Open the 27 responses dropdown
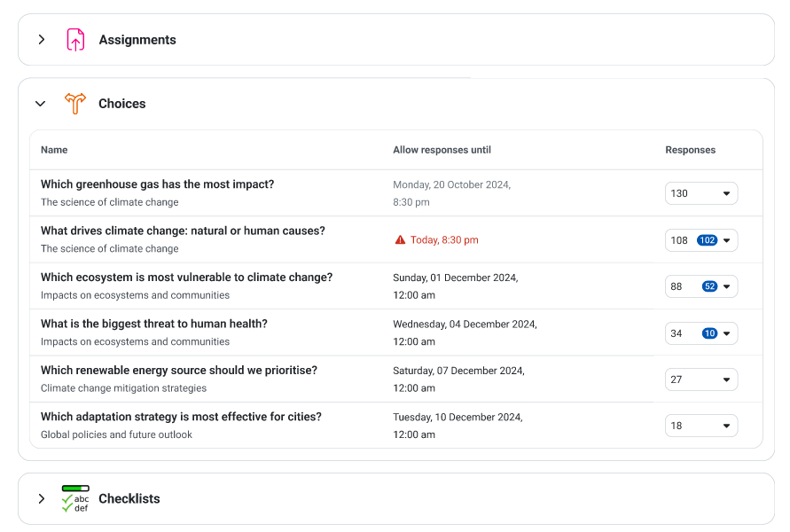 point(701,379)
